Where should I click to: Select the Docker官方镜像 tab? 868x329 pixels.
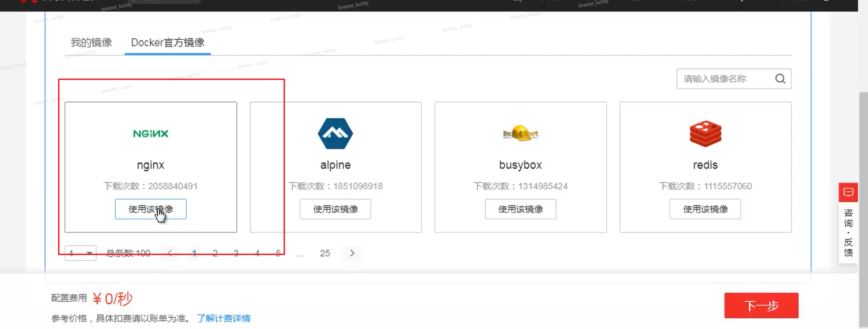[168, 42]
